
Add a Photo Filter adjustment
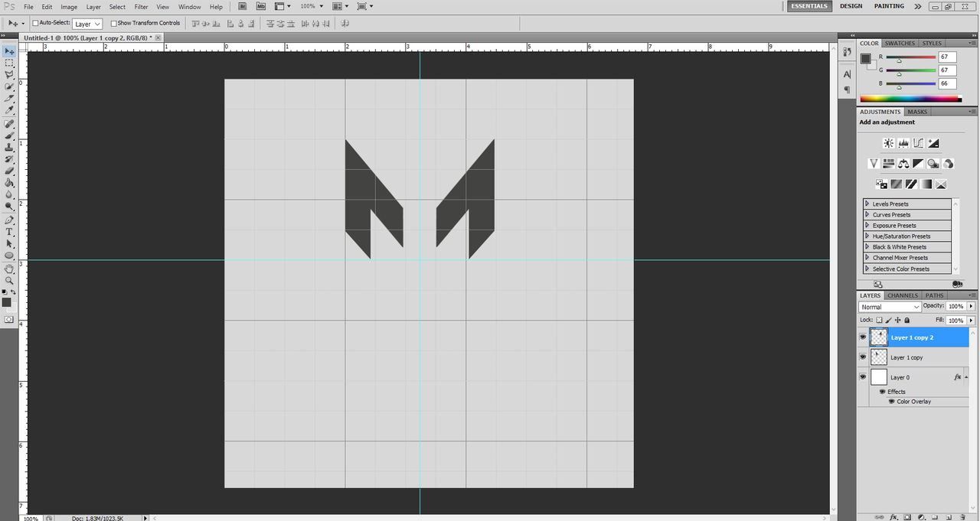933,164
